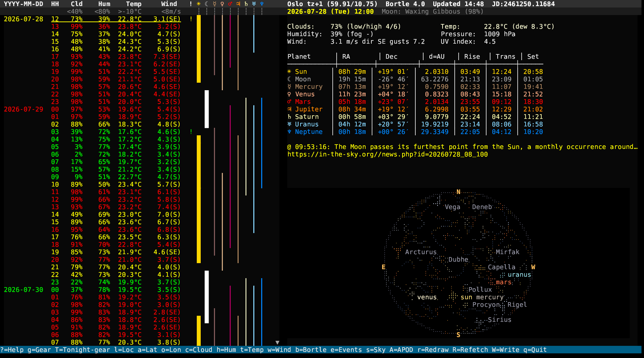Click the Moon crescent symbol in the header
This screenshot has width=644, height=358.
[x=206, y=4]
